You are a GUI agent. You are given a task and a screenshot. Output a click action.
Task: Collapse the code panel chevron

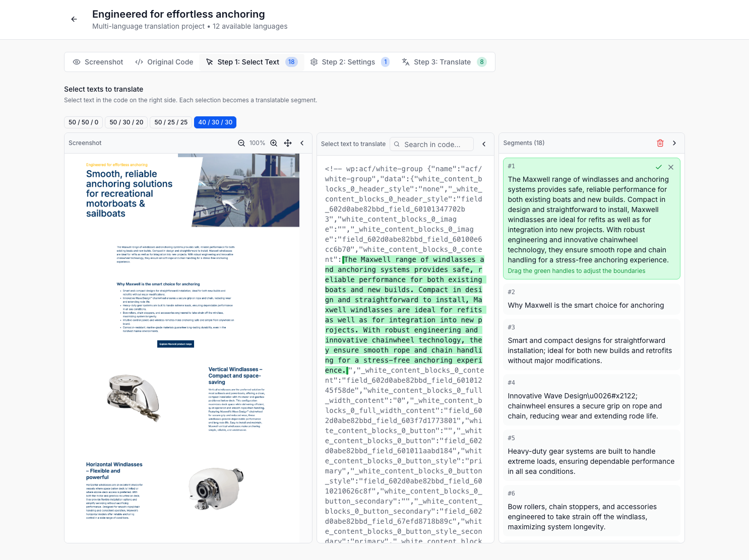click(x=484, y=144)
